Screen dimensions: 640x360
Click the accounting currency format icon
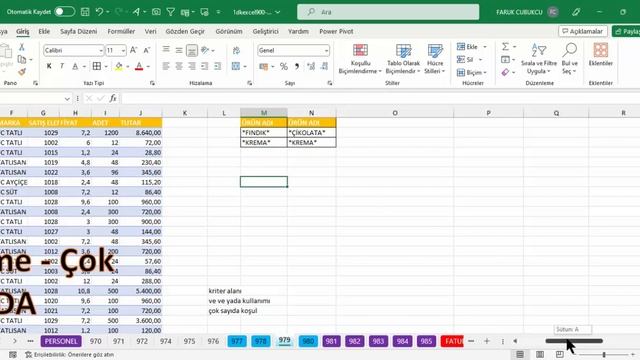click(x=264, y=66)
